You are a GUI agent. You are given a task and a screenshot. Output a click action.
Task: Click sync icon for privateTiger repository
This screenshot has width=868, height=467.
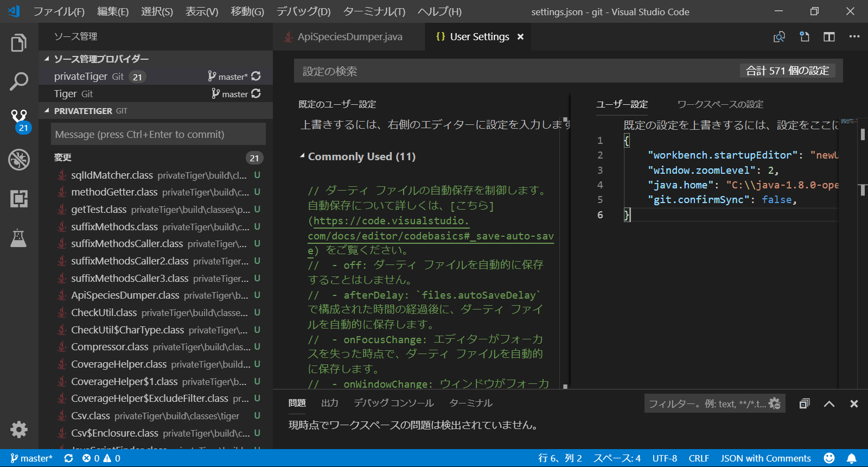256,76
